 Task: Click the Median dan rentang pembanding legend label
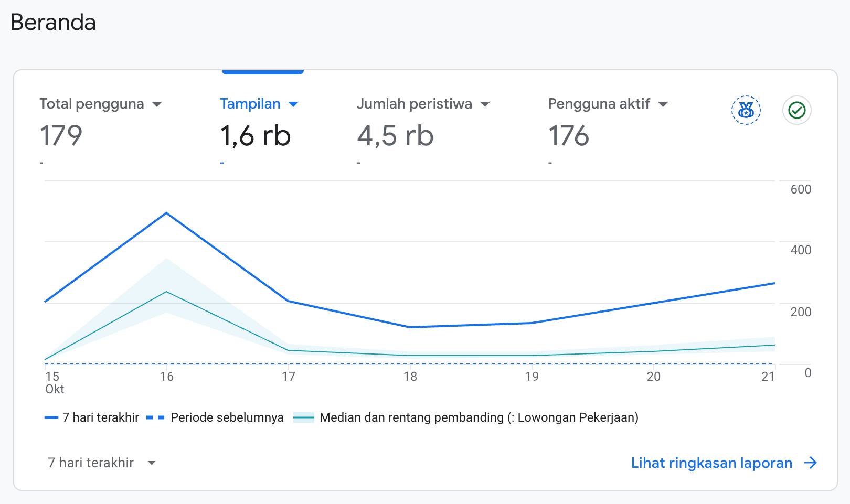coord(479,417)
